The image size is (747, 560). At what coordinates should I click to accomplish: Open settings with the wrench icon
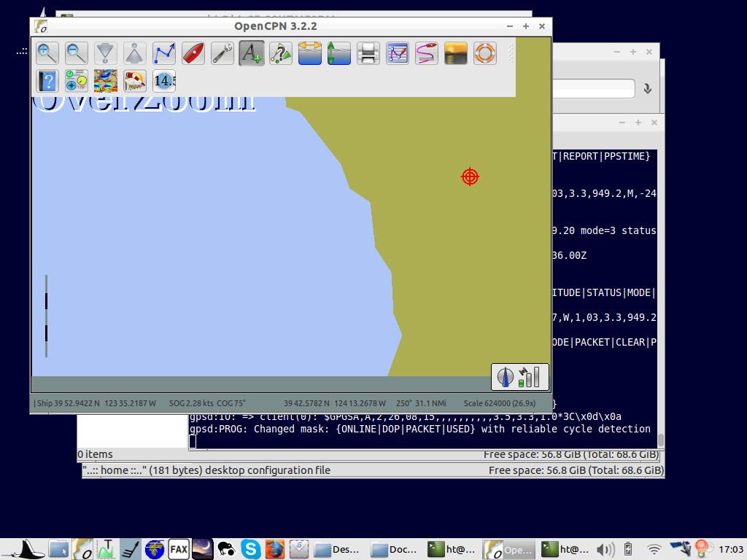[222, 53]
